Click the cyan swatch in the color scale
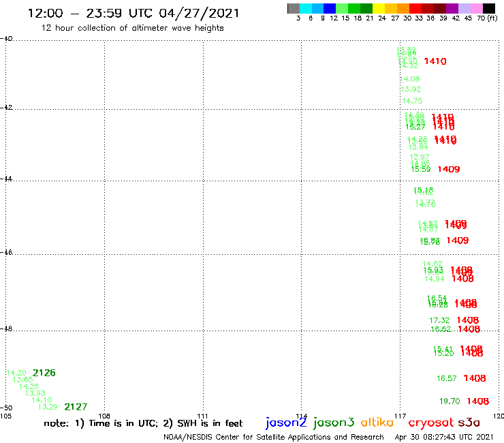Image resolution: width=504 pixels, height=443 pixels. (x=306, y=8)
